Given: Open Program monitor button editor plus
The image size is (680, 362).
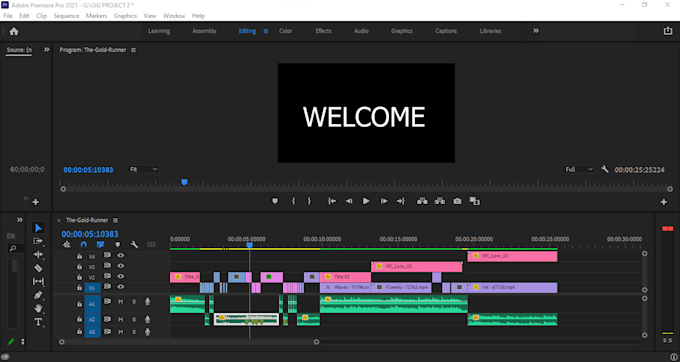Looking at the screenshot, I should pos(664,202).
